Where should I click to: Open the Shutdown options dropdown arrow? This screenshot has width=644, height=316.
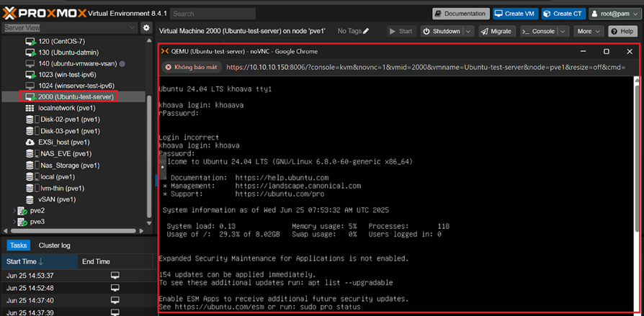pyautogui.click(x=468, y=32)
